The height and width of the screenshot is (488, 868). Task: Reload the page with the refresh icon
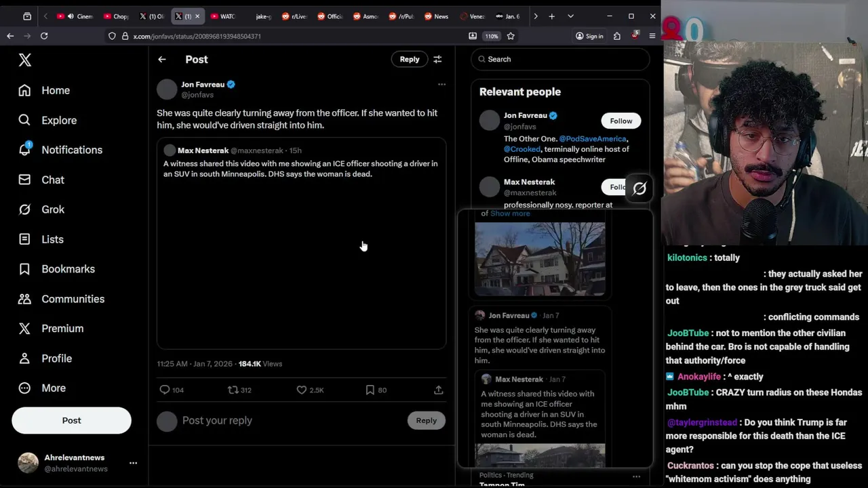tap(44, 36)
